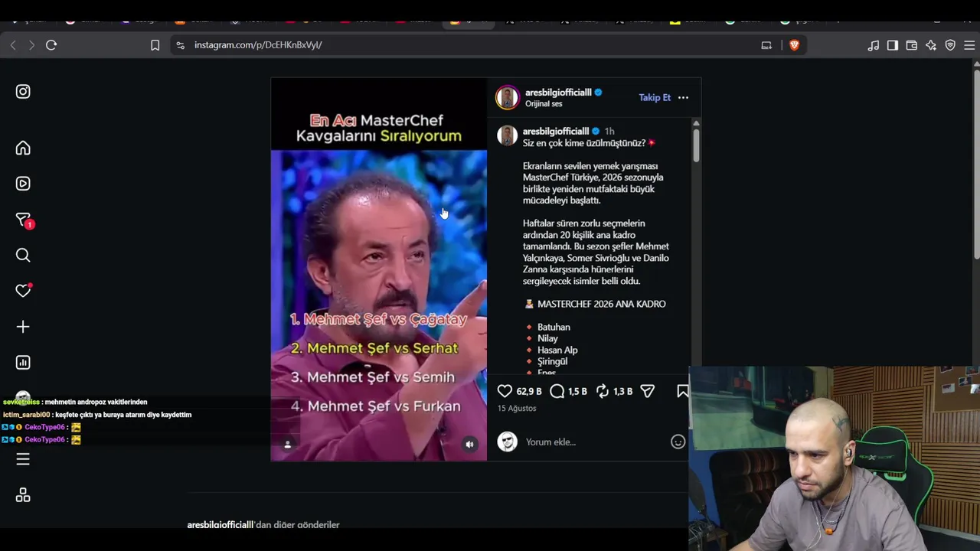Open the caption author profile picture
Image resolution: width=980 pixels, height=551 pixels.
pos(508,135)
